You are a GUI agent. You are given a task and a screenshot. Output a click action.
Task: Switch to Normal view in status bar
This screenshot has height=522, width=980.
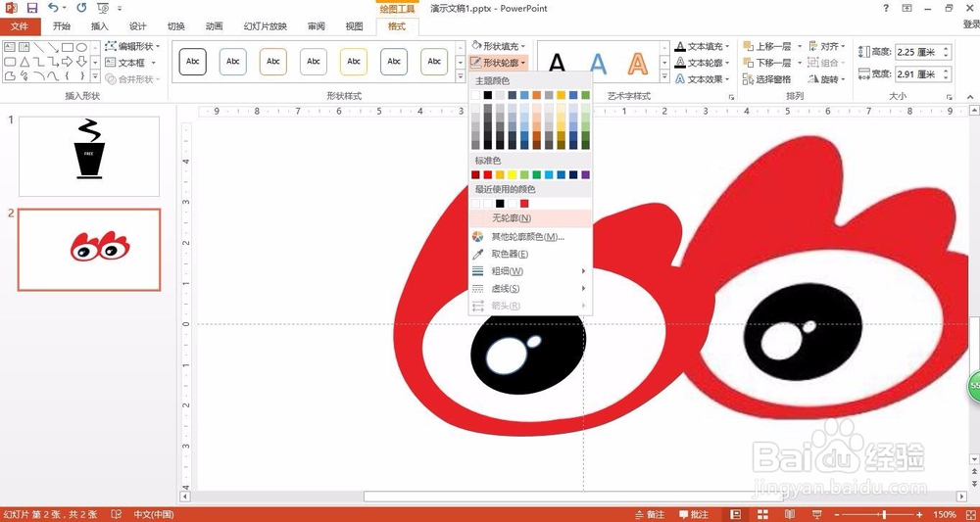[x=736, y=514]
